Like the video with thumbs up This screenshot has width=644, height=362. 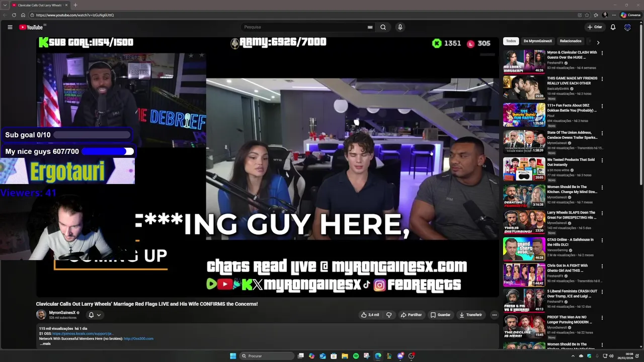click(370, 315)
